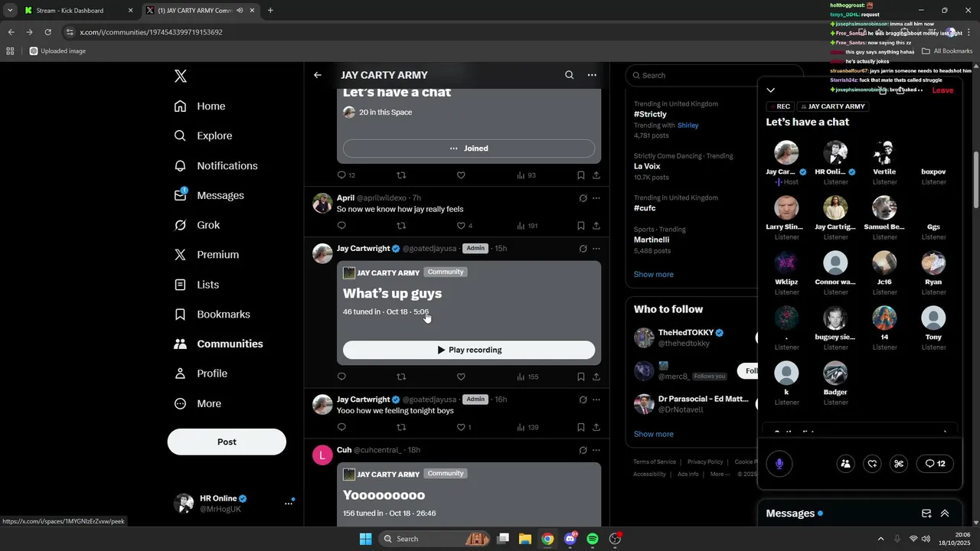Repost the What's up guys post

click(401, 377)
